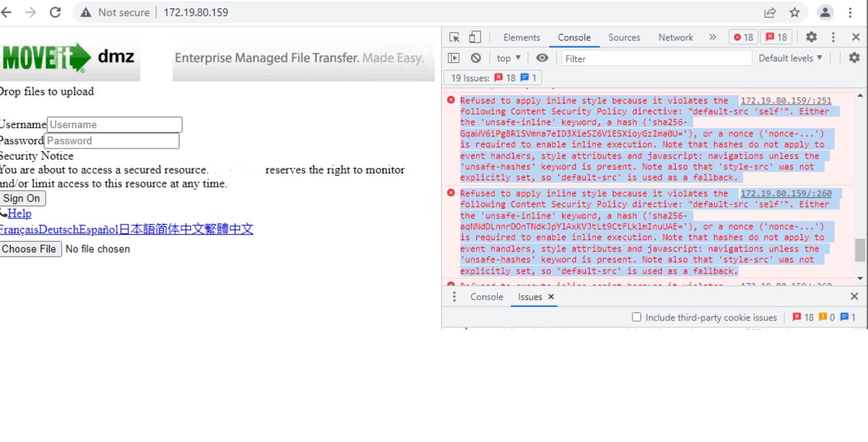The width and height of the screenshot is (868, 442).
Task: Open the top JavaScript context dropdown
Action: tap(509, 58)
